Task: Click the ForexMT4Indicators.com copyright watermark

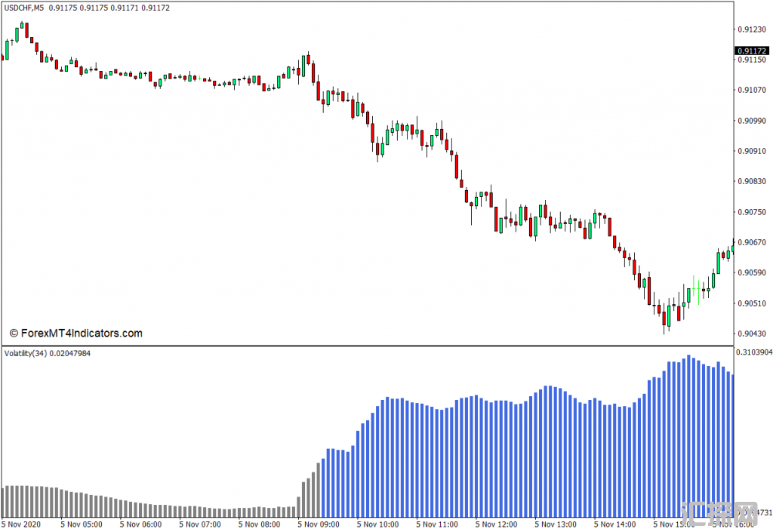Action: pyautogui.click(x=75, y=333)
